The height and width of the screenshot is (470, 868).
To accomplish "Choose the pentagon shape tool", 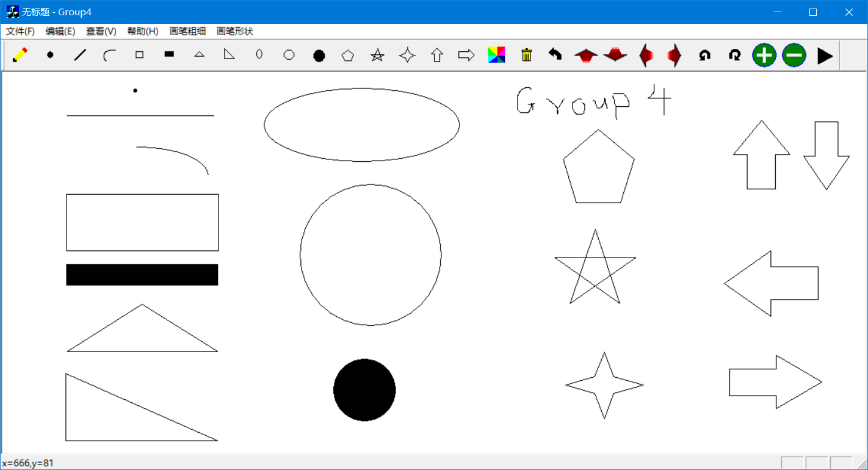I will (x=348, y=56).
